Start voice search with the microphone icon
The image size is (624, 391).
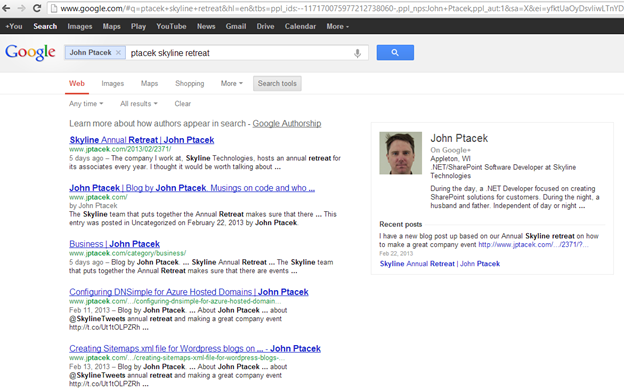(357, 53)
